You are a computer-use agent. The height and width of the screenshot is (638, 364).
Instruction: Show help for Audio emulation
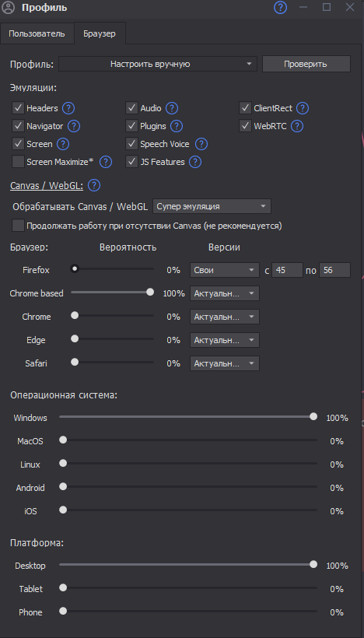point(172,108)
